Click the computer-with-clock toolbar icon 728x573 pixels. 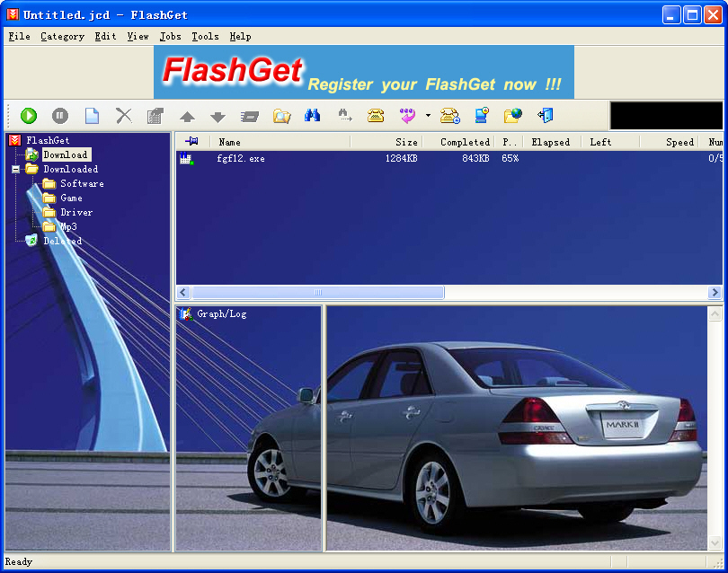click(482, 115)
